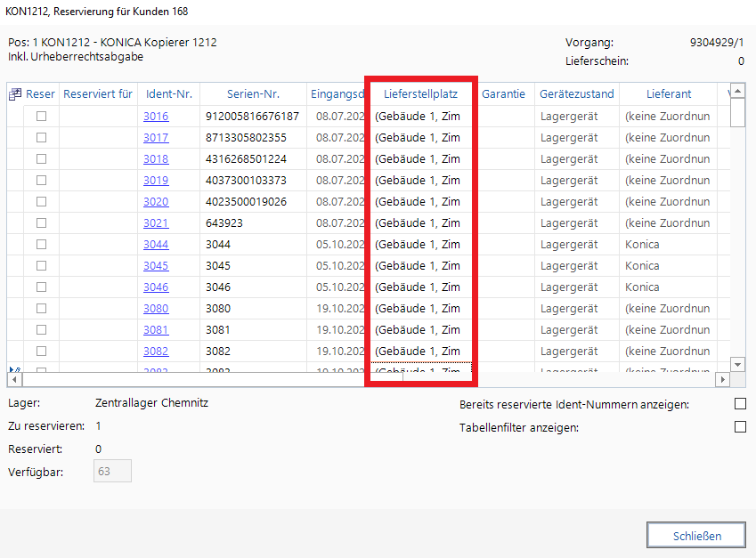This screenshot has height=558, width=756.
Task: Click the table column chooser icon
Action: [x=15, y=94]
